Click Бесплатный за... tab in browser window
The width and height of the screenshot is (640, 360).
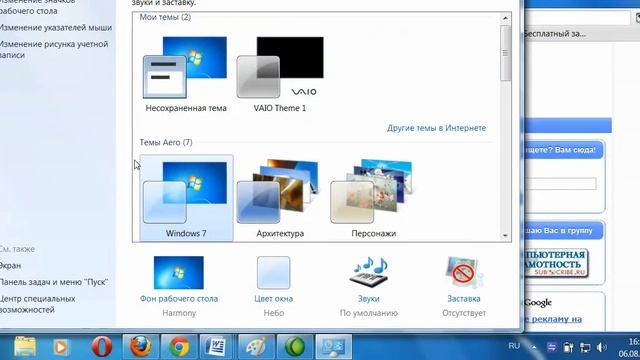point(555,34)
